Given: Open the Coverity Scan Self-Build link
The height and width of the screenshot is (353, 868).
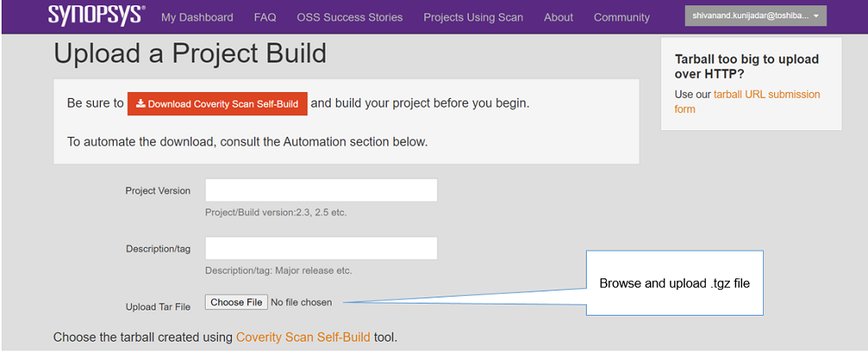Looking at the screenshot, I should (x=303, y=337).
